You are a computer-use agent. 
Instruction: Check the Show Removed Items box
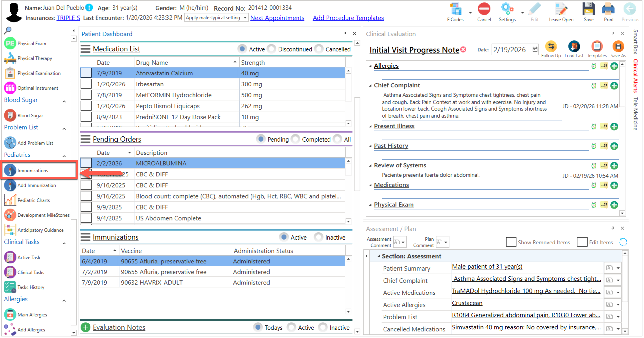point(511,242)
